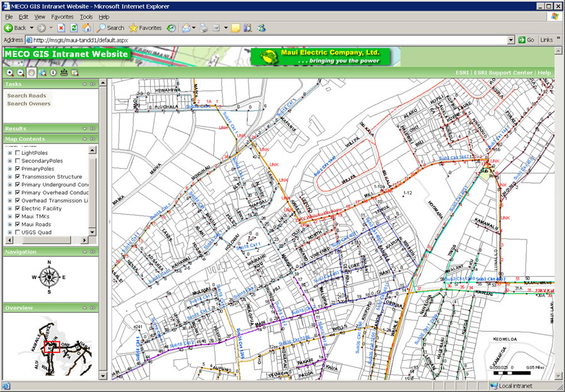Click the Help link in green header

(544, 73)
